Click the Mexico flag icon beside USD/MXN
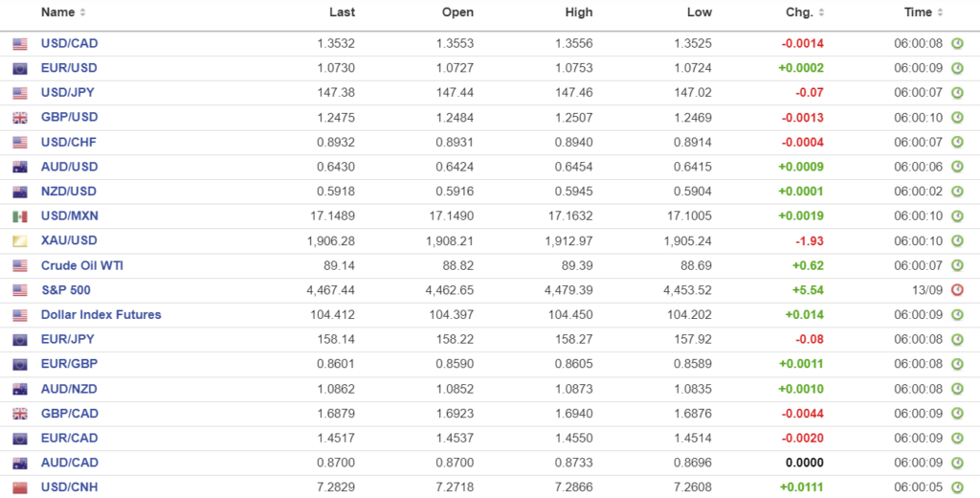980x498 pixels. click(x=20, y=216)
